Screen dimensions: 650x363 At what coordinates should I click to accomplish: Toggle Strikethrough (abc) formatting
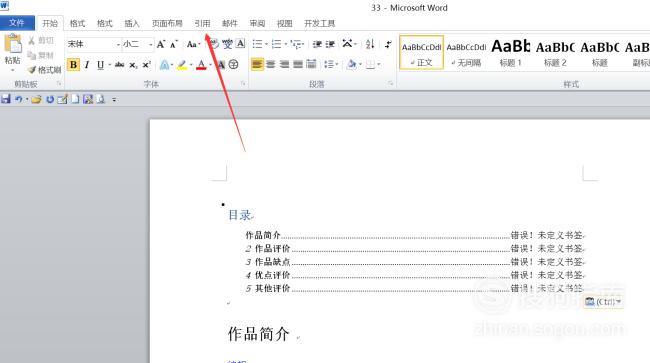pos(119,65)
